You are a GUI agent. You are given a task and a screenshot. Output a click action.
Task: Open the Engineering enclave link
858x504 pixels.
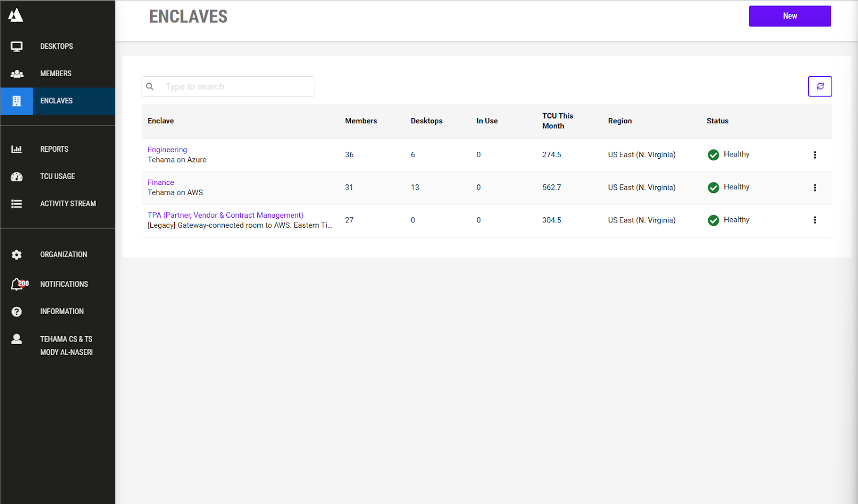(167, 150)
